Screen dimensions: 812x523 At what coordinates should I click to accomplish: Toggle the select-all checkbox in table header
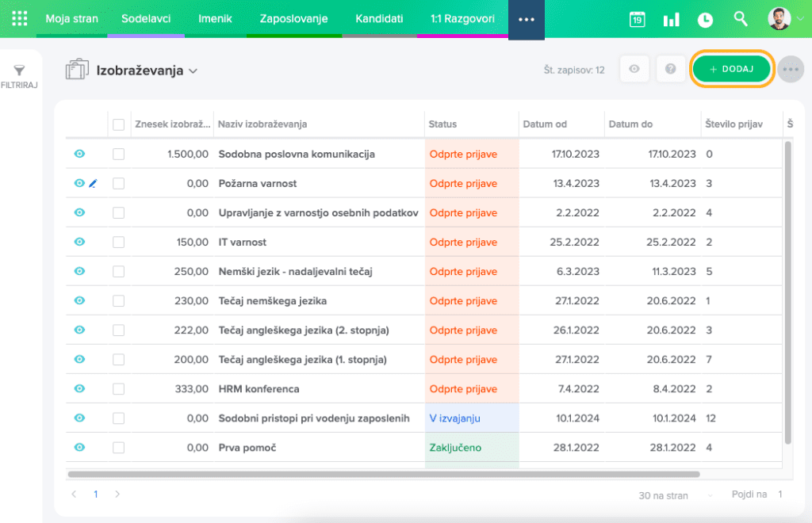point(118,124)
